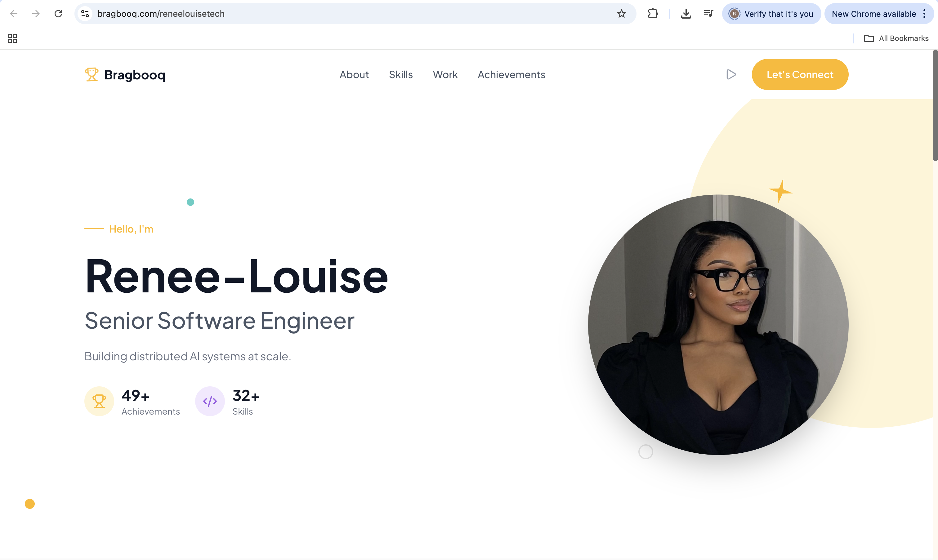The height and width of the screenshot is (560, 938).
Task: Click the purple code Skills stat icon
Action: pyautogui.click(x=210, y=401)
